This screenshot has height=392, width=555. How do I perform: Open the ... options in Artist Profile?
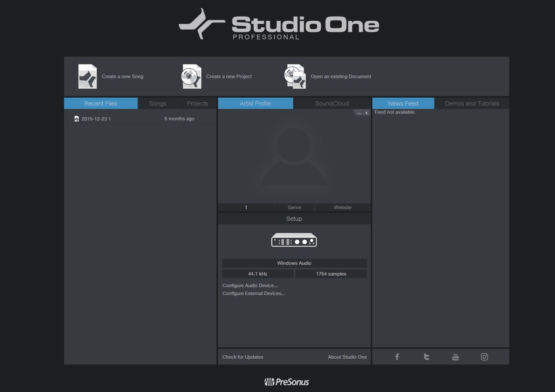(359, 113)
